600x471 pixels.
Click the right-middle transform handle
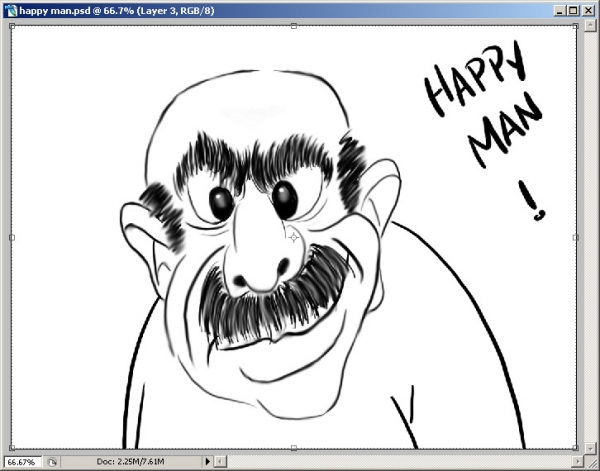pos(575,238)
